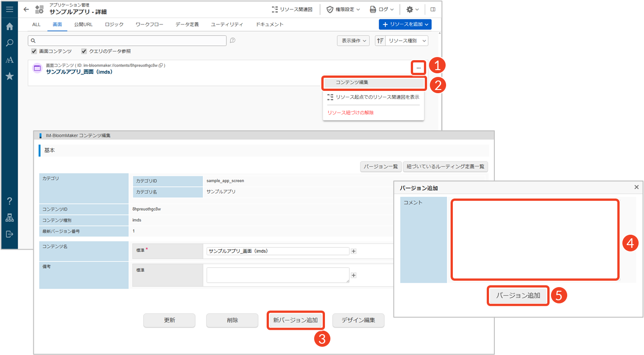Click the sidebar search magnifier icon
644x355 pixels.
tap(9, 43)
